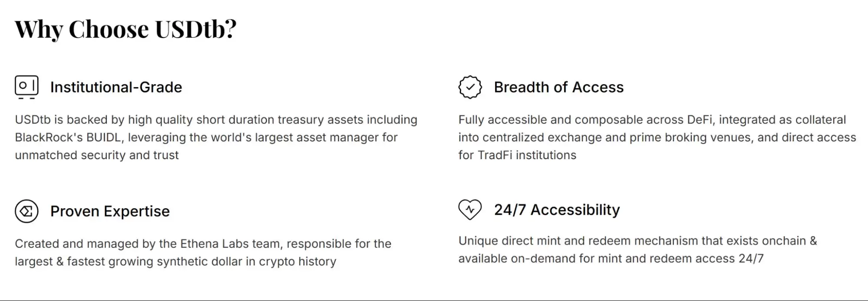Click the text 'unmatched security and trust'
The height and width of the screenshot is (301, 868).
[96, 155]
